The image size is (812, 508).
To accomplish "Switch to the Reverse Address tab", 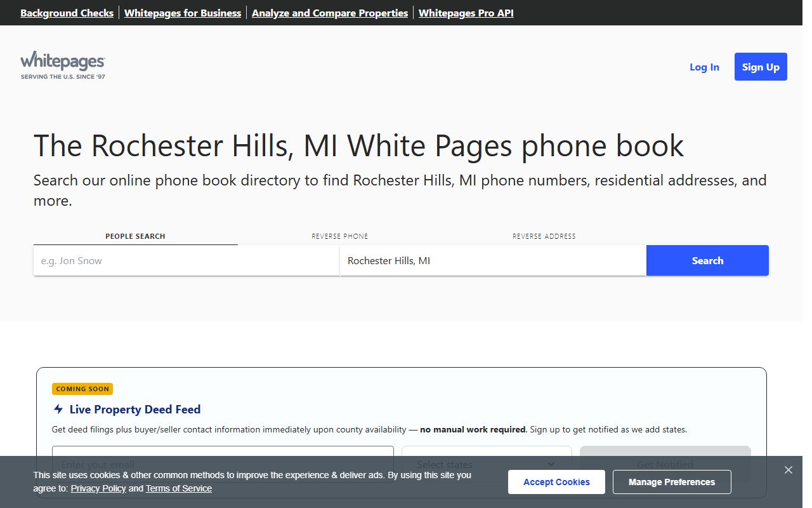I will [544, 236].
